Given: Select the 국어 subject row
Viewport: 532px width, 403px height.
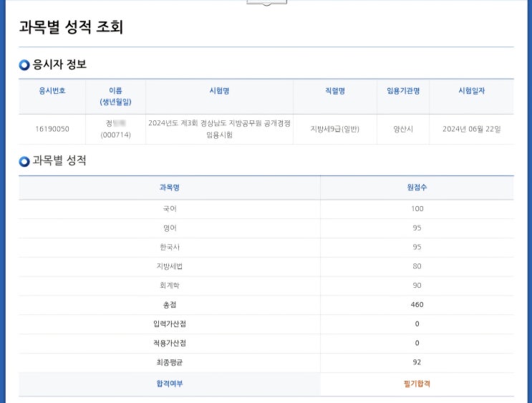Looking at the screenshot, I should tap(169, 209).
